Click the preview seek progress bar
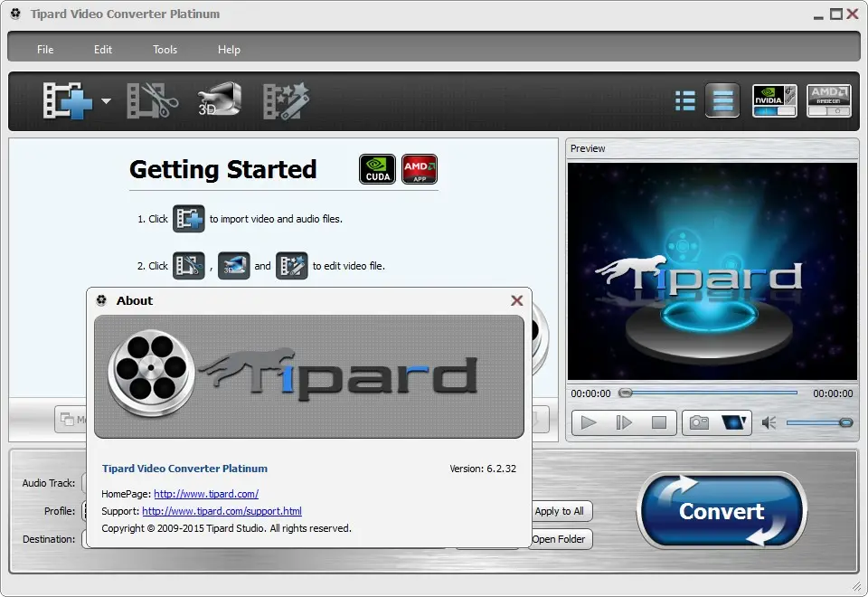This screenshot has height=597, width=868. (707, 393)
